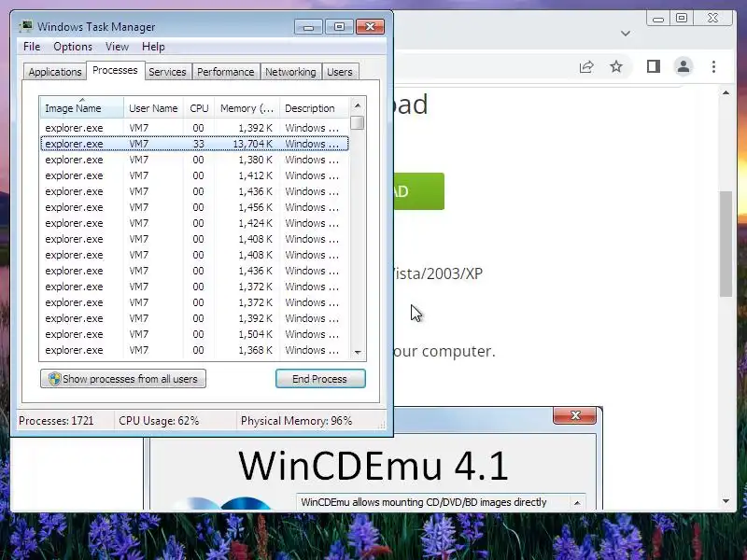The height and width of the screenshot is (560, 747).
Task: Go to the Networking tab
Action: click(290, 72)
